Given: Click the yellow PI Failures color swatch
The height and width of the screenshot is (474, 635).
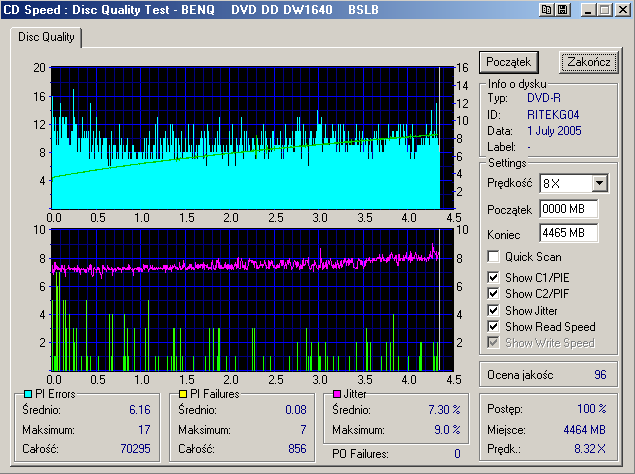Looking at the screenshot, I should pos(183,394).
